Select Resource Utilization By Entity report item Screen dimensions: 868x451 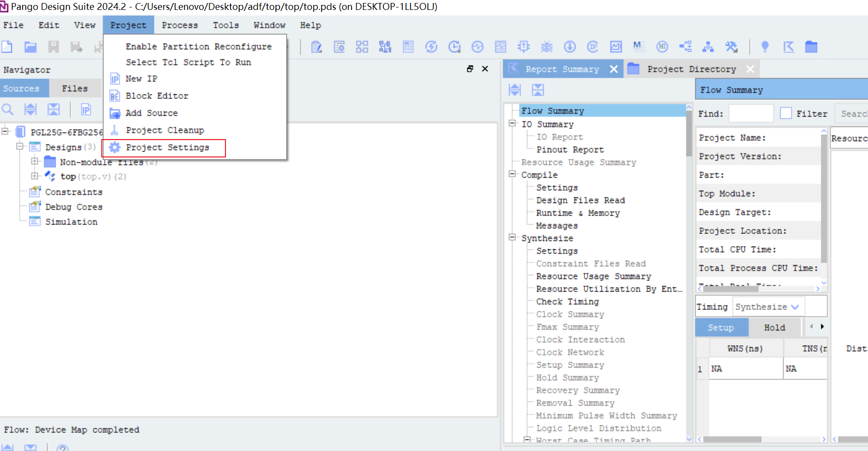609,289
